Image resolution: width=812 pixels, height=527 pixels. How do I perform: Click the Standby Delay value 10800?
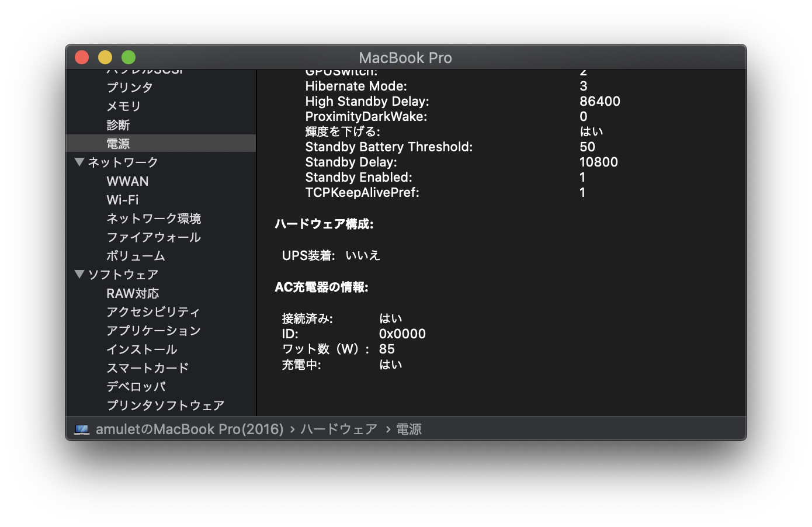click(599, 162)
